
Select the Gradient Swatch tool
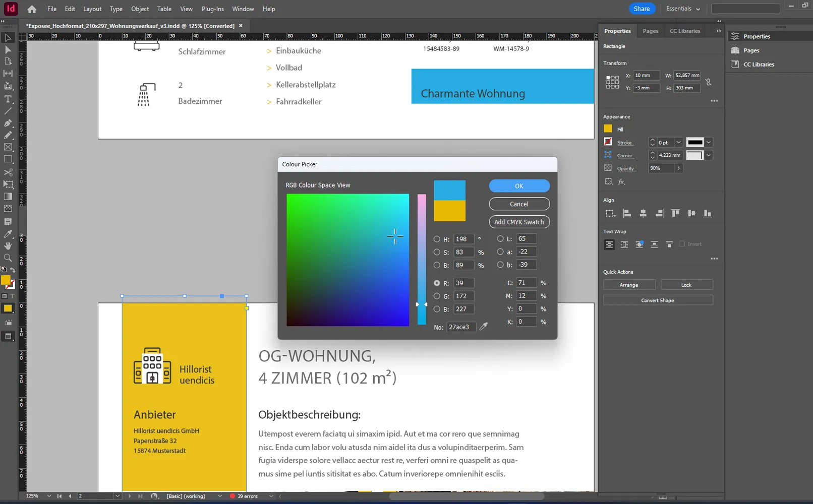click(8, 197)
